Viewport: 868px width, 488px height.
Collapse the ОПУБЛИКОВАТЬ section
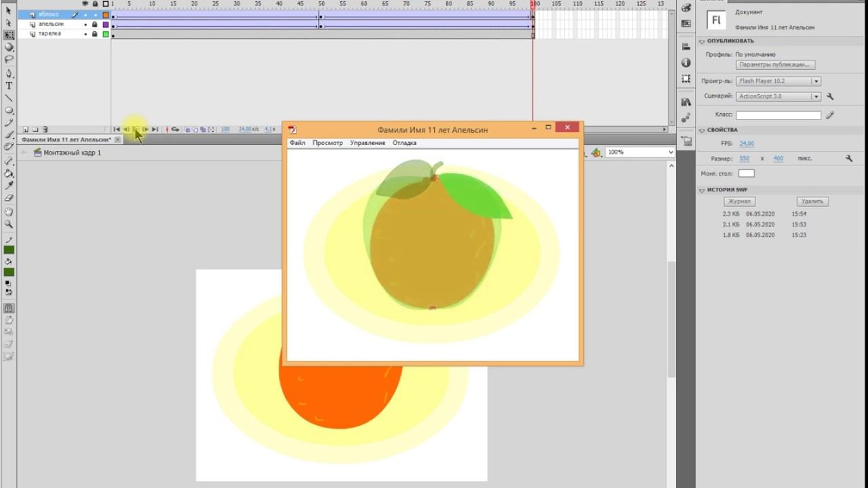pyautogui.click(x=703, y=41)
